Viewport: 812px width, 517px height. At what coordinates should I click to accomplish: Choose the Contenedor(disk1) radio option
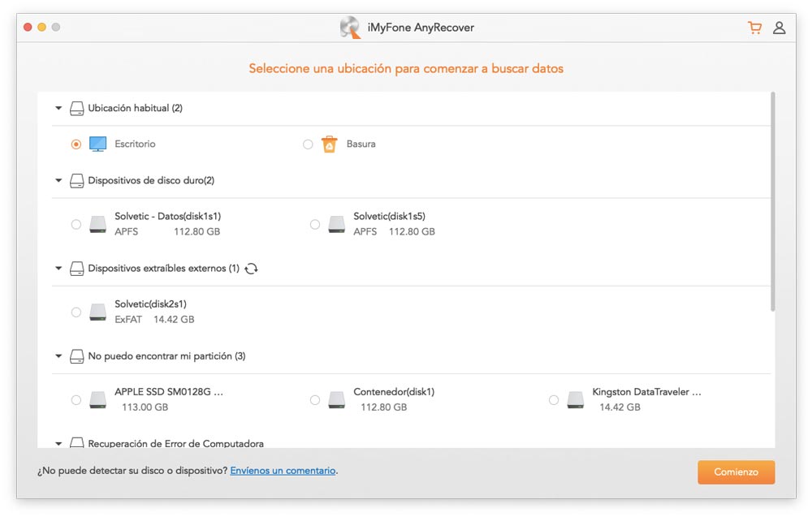[315, 399]
